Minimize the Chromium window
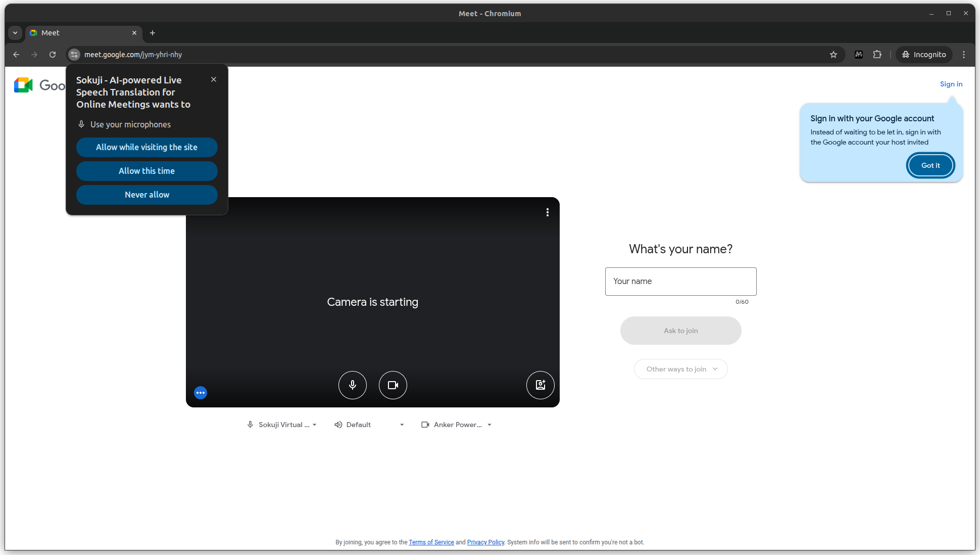Viewport: 980px width, 555px height. coord(932,14)
